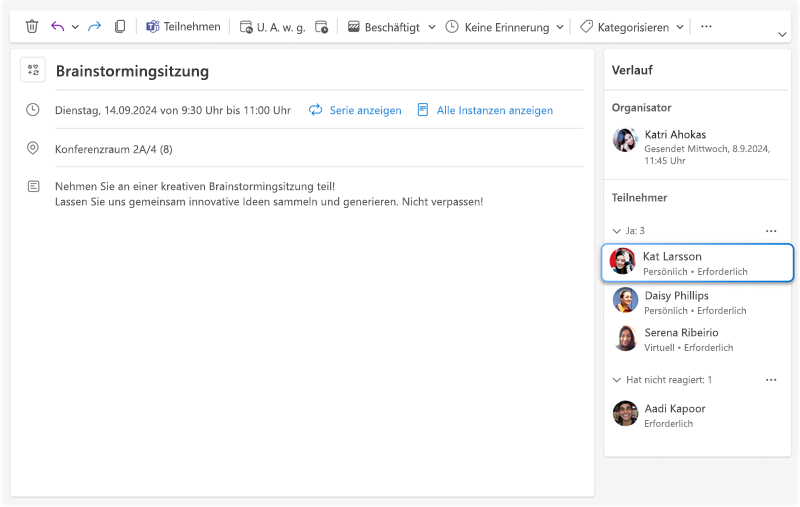Open more options for Ja: 3 group
Viewport: 800px width, 507px height.
[771, 231]
